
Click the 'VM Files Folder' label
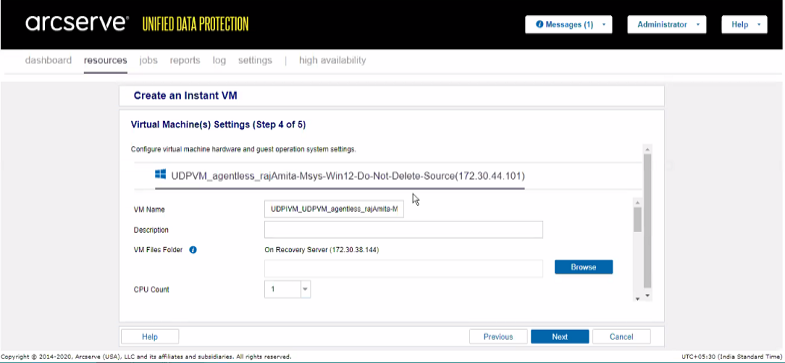pyautogui.click(x=158, y=249)
